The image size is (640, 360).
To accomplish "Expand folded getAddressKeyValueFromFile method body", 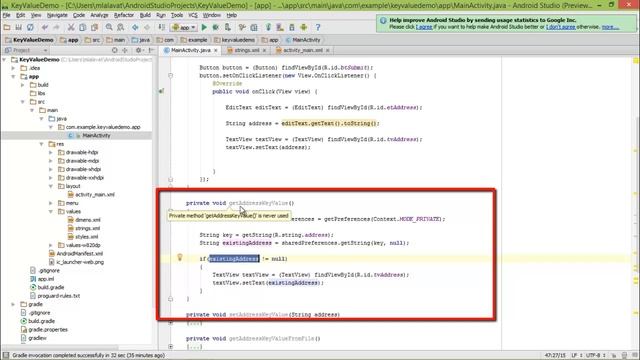I will [x=171, y=347].
